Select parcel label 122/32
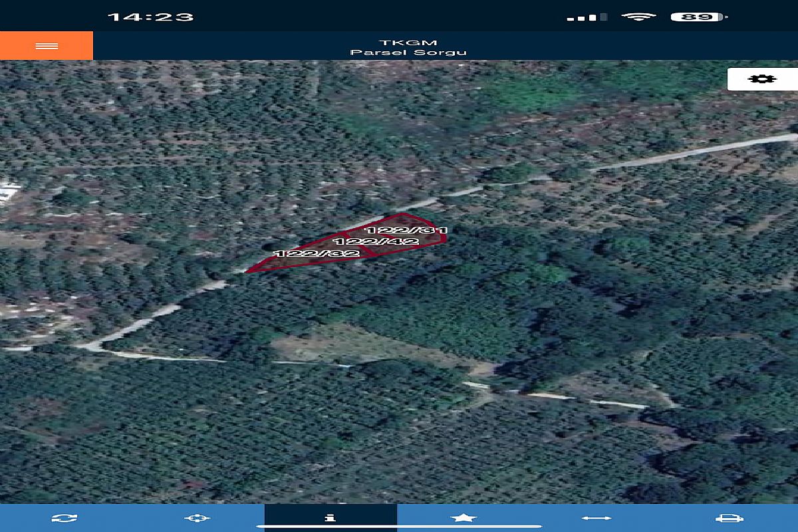This screenshot has width=798, height=532. click(317, 253)
